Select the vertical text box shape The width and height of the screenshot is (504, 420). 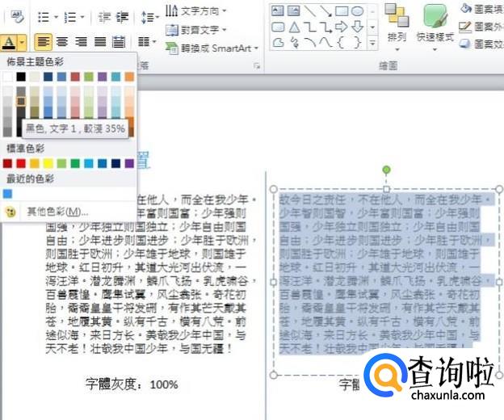[x=293, y=11]
